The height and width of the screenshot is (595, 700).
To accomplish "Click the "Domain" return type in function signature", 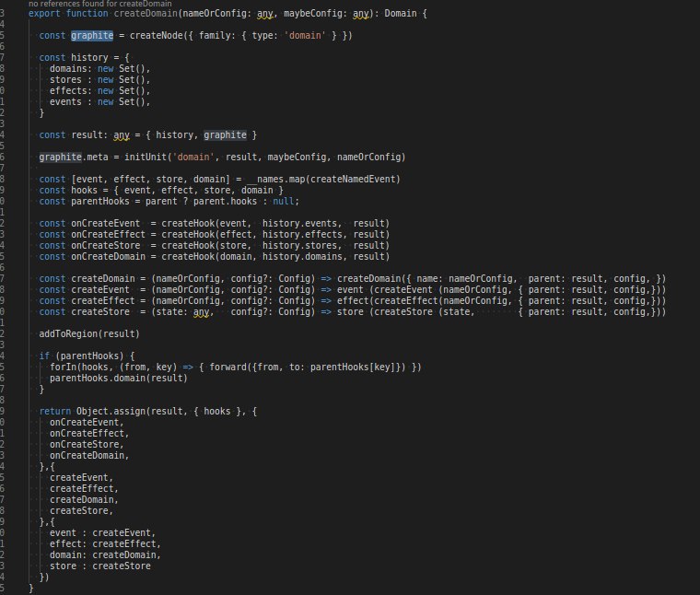I will pos(401,14).
